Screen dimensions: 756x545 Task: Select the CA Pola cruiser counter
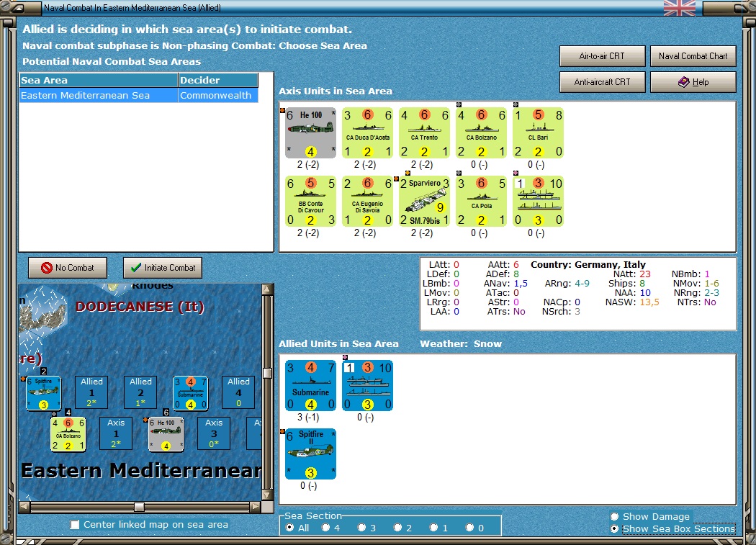tap(481, 202)
